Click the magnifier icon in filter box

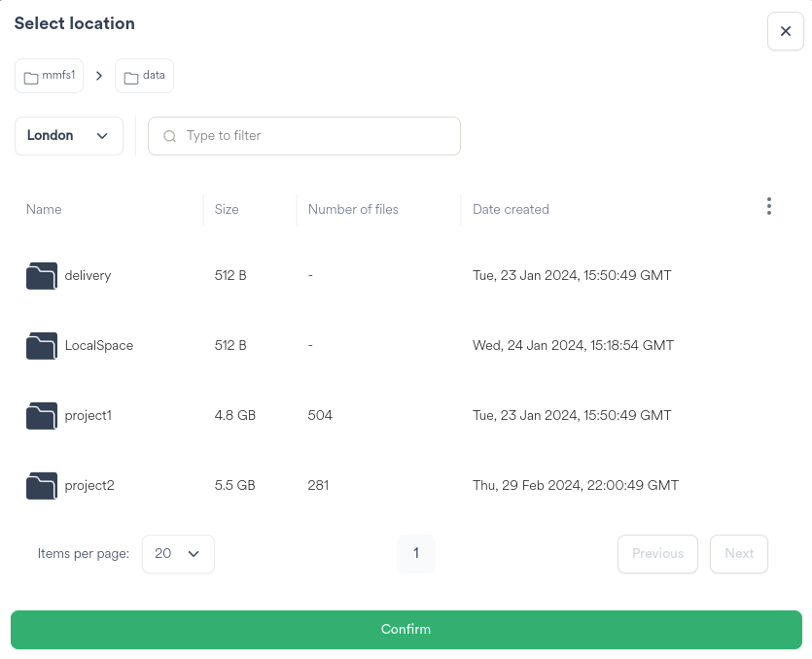point(169,136)
